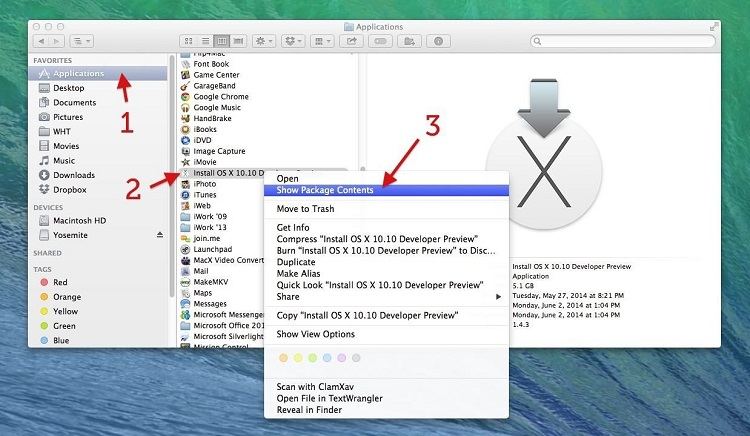Switch to icon view
750x436 pixels.
(x=188, y=41)
